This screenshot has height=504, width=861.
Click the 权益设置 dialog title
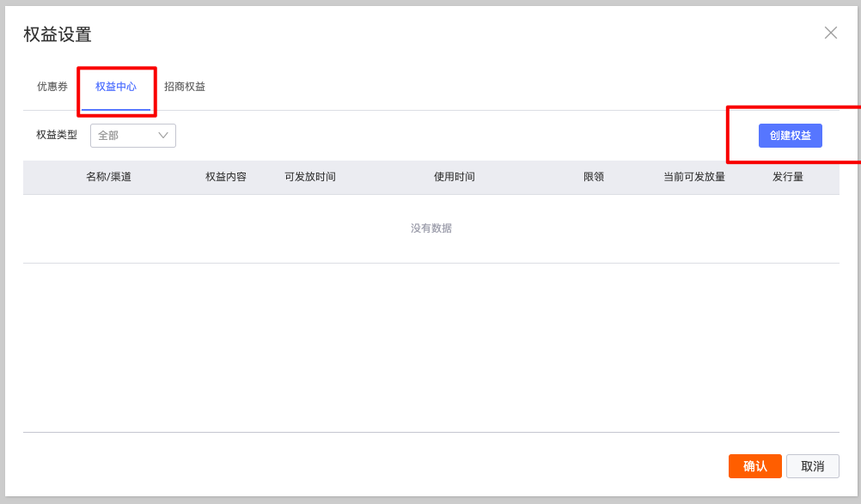coord(58,34)
